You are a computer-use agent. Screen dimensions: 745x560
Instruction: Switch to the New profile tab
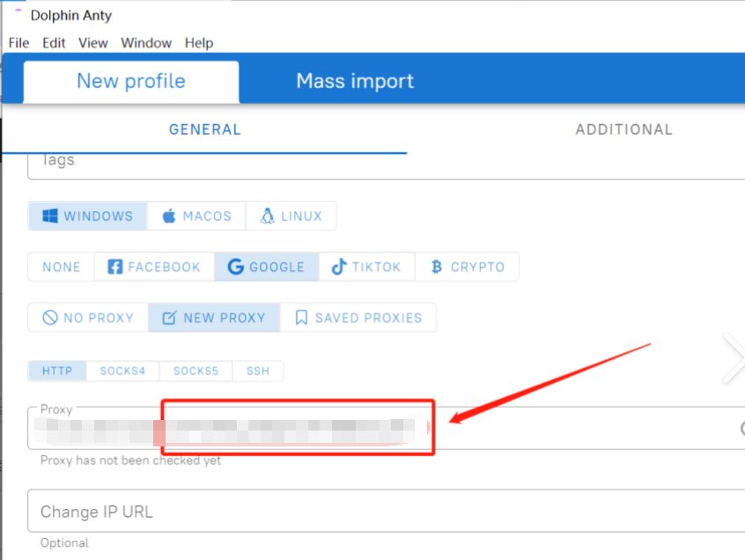(x=131, y=81)
